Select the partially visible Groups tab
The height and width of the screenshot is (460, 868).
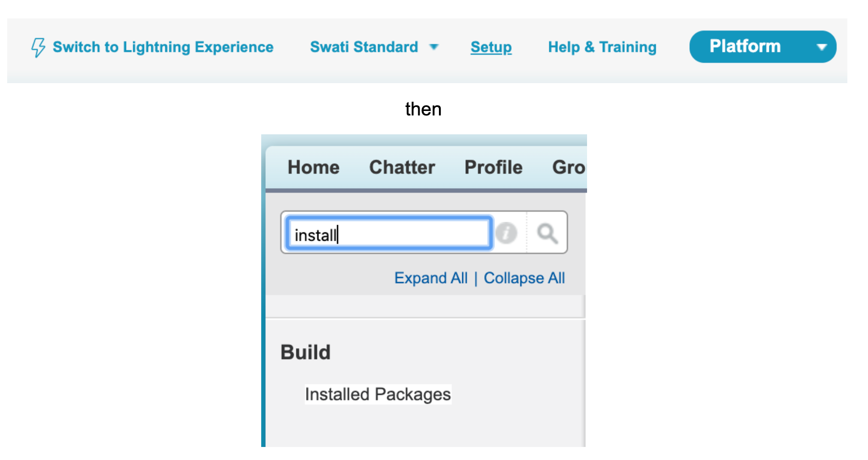pos(569,168)
